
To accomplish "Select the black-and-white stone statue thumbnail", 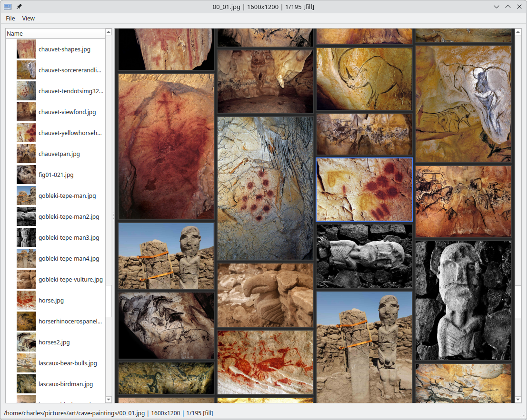I will point(463,300).
